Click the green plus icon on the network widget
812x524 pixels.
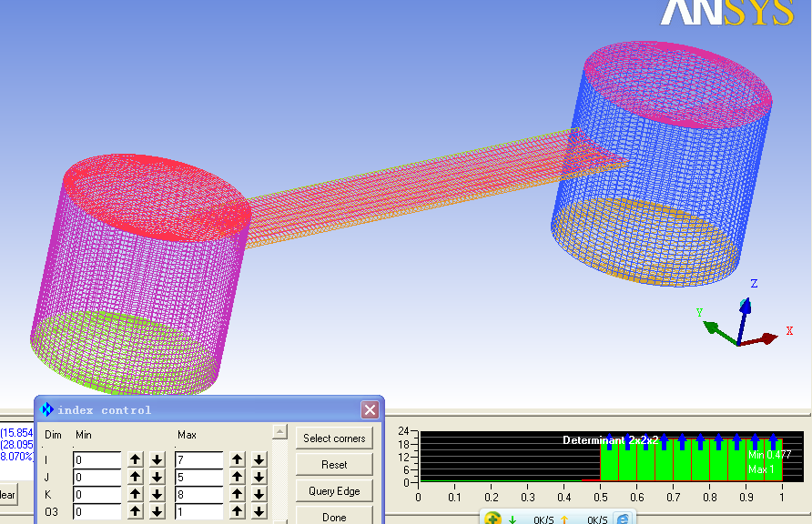[492, 519]
